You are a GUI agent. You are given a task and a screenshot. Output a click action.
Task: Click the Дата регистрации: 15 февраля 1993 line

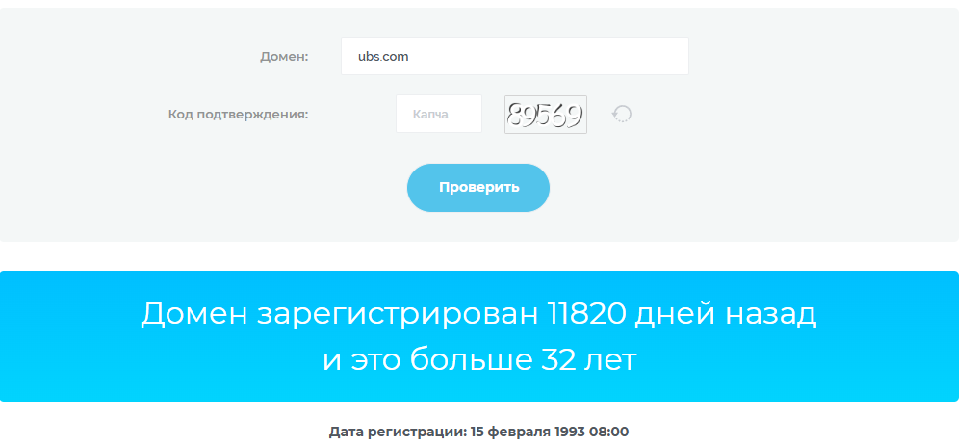[x=478, y=432]
